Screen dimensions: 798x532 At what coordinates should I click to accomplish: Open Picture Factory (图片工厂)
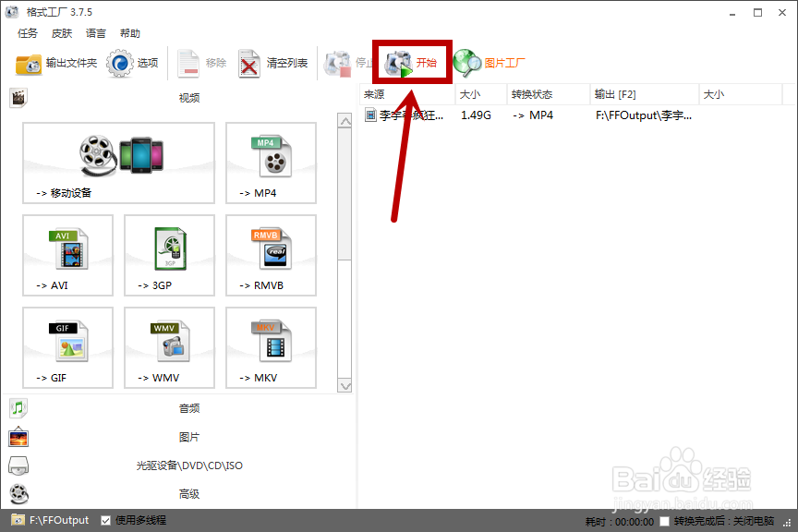click(x=490, y=63)
